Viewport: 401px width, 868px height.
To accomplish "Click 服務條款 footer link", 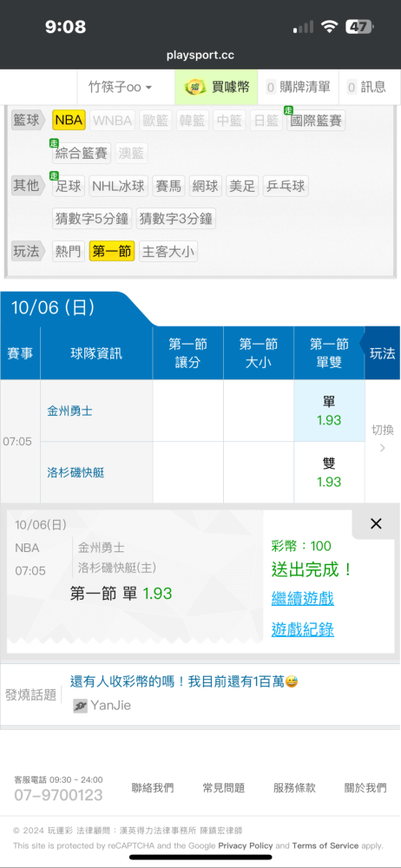I will tap(294, 788).
